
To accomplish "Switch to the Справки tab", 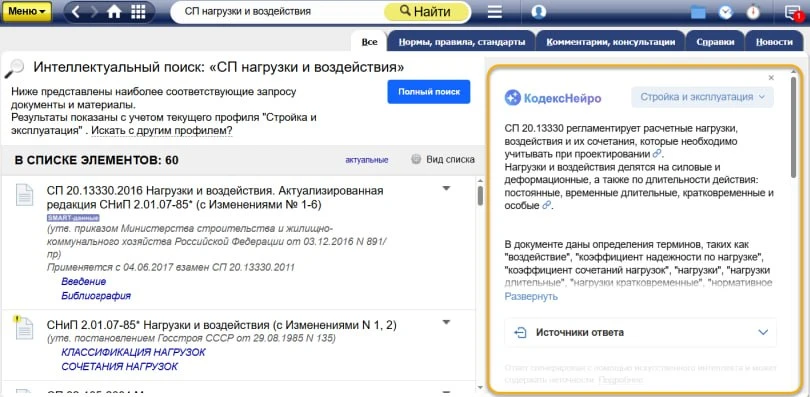I will (x=715, y=42).
